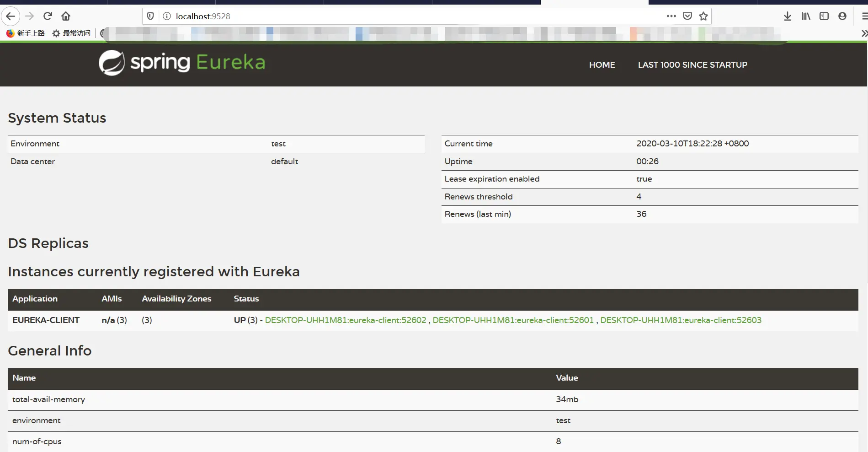The width and height of the screenshot is (868, 452).
Task: Click the Application column header
Action: (35, 299)
